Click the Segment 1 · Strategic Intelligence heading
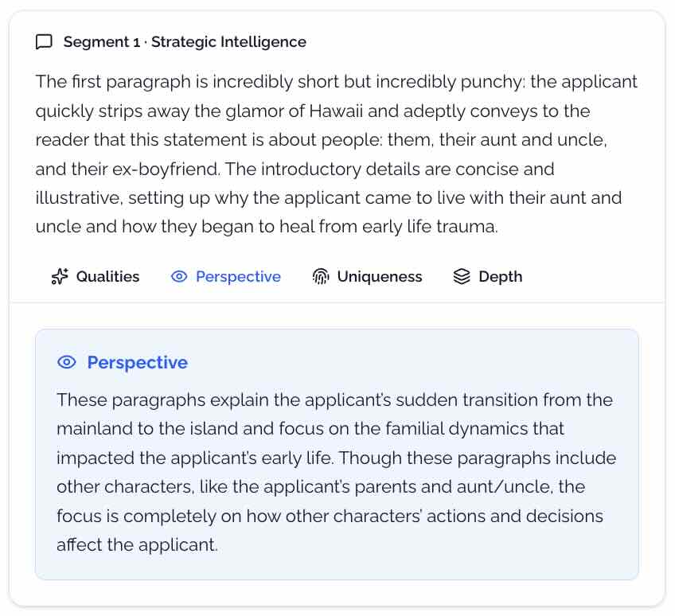The height and width of the screenshot is (616, 675). (x=185, y=41)
